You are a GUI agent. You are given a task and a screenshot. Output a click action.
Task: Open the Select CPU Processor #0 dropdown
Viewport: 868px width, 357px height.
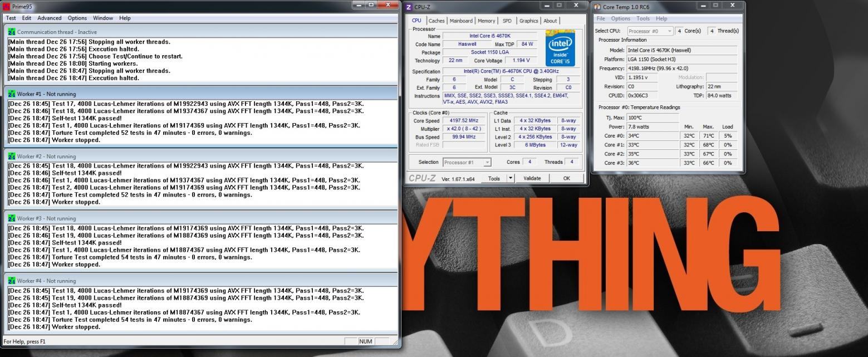[x=650, y=31]
